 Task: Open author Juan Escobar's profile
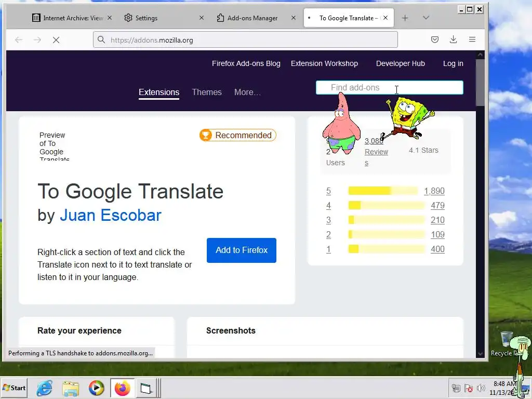click(x=111, y=215)
